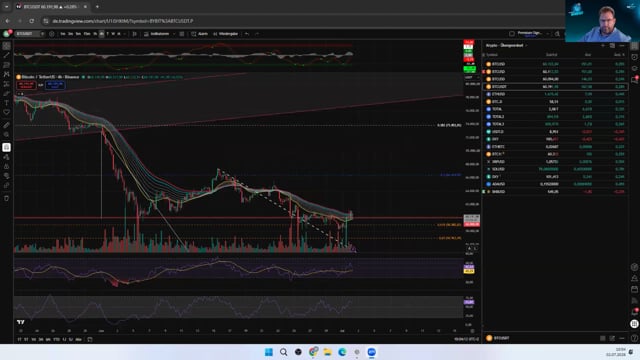Select the Alle date range
Viewport: 640px width, 360px height.
pyautogui.click(x=78, y=339)
